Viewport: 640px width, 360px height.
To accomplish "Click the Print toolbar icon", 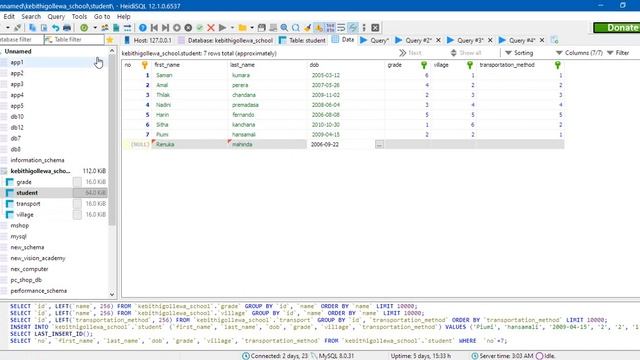I will pyautogui.click(x=67, y=28).
